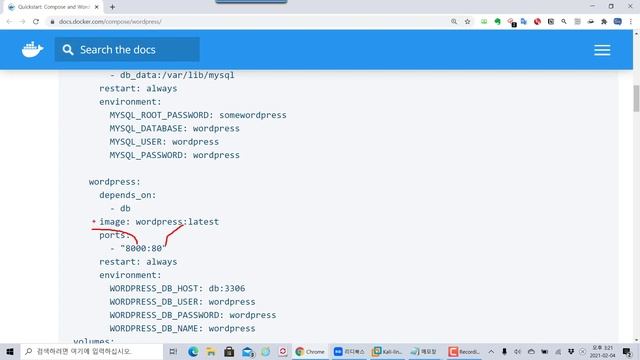
Task: Click the "8000:80" port mapping text
Action: point(143,248)
